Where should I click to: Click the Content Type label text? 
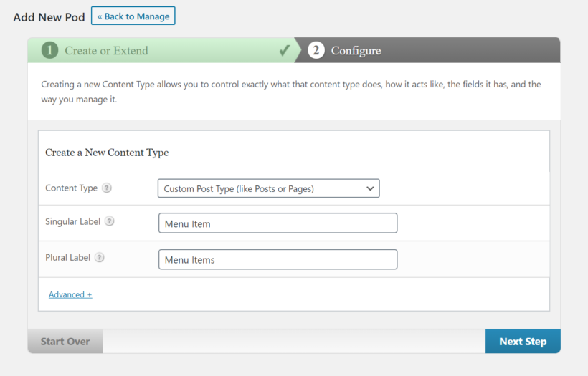[71, 188]
